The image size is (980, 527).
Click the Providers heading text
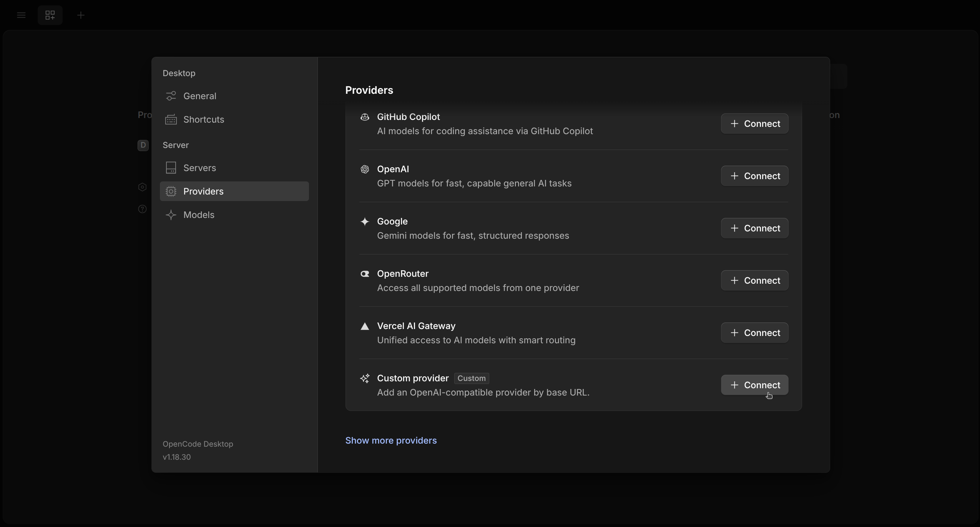point(369,90)
